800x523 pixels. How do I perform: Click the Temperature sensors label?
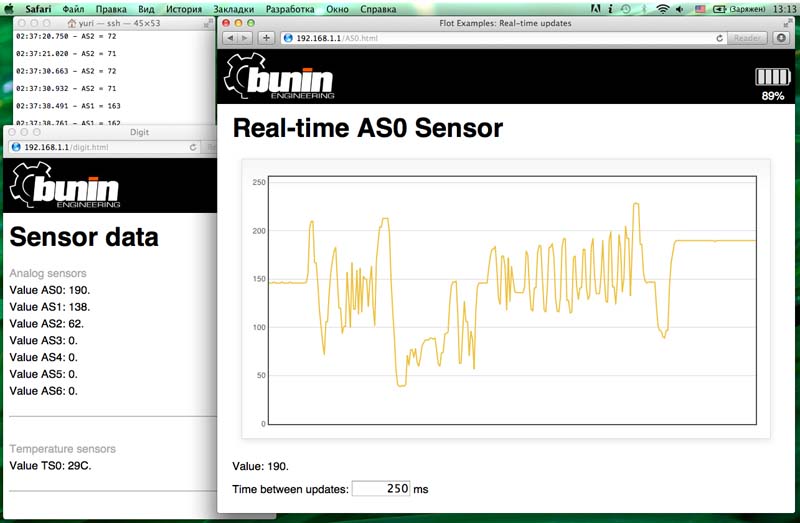click(62, 449)
